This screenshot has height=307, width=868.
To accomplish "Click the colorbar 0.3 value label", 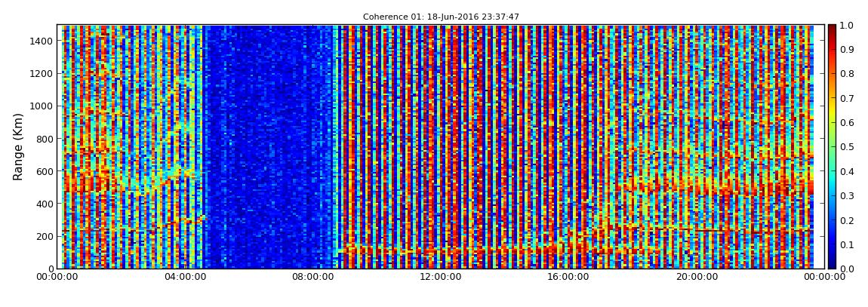I will 846,196.
